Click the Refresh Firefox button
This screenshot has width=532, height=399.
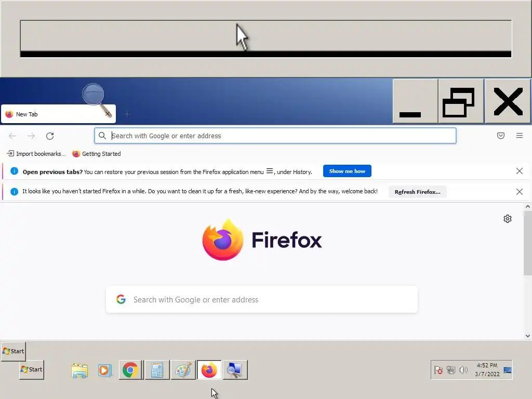417,192
